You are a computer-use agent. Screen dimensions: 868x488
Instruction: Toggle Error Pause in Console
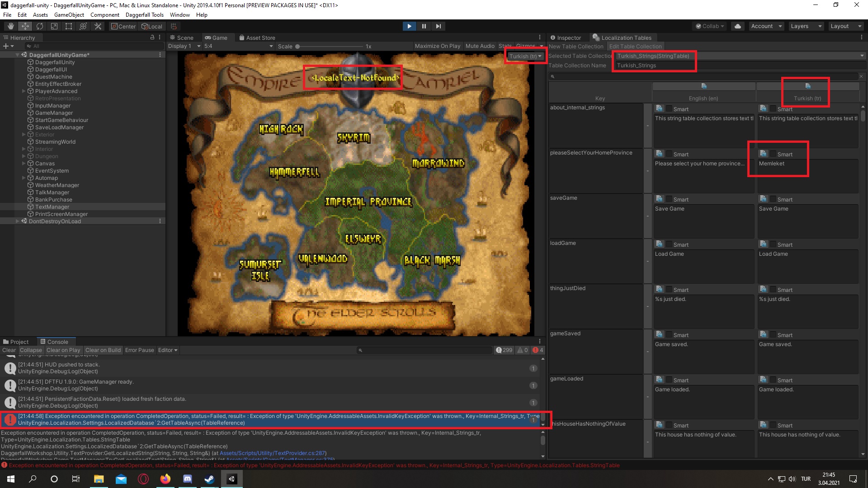coord(139,350)
